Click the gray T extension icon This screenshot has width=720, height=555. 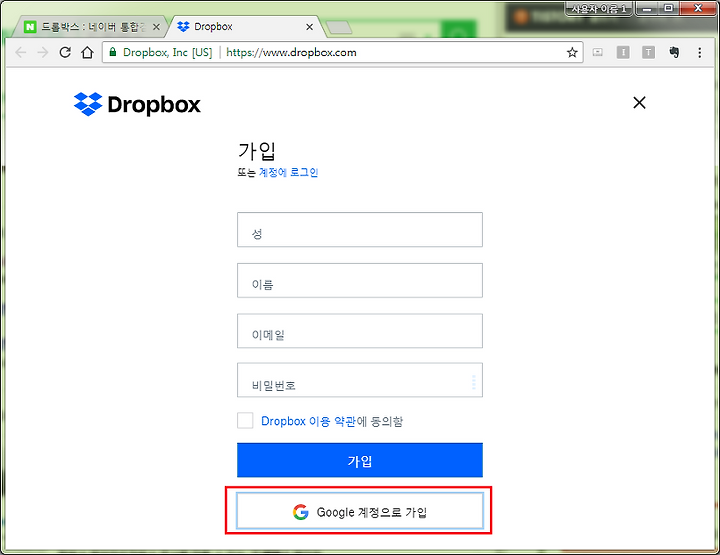(648, 52)
